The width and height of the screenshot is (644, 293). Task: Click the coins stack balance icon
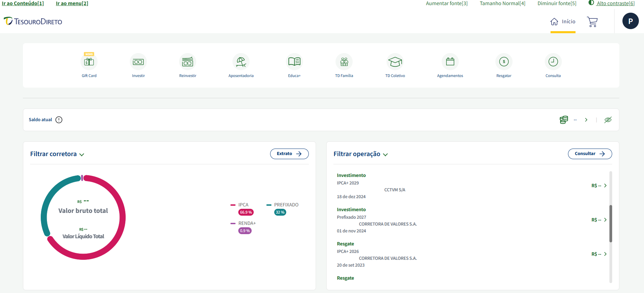click(x=564, y=120)
